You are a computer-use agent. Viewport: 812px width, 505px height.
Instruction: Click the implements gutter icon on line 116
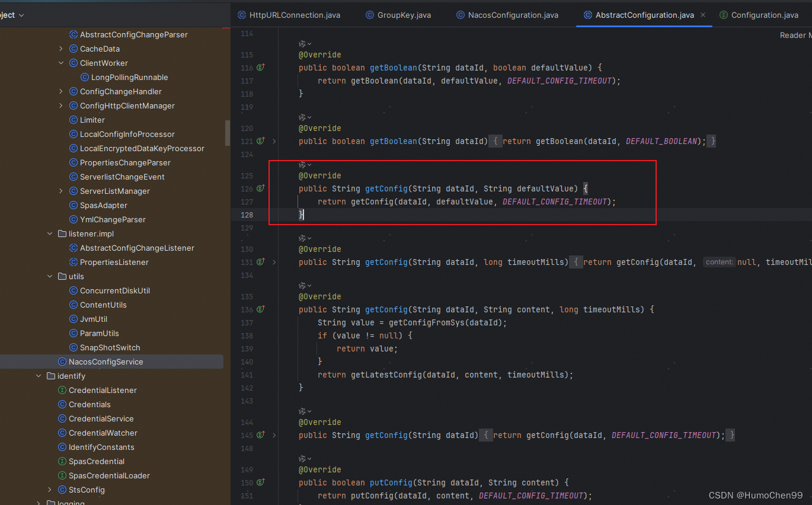point(260,68)
